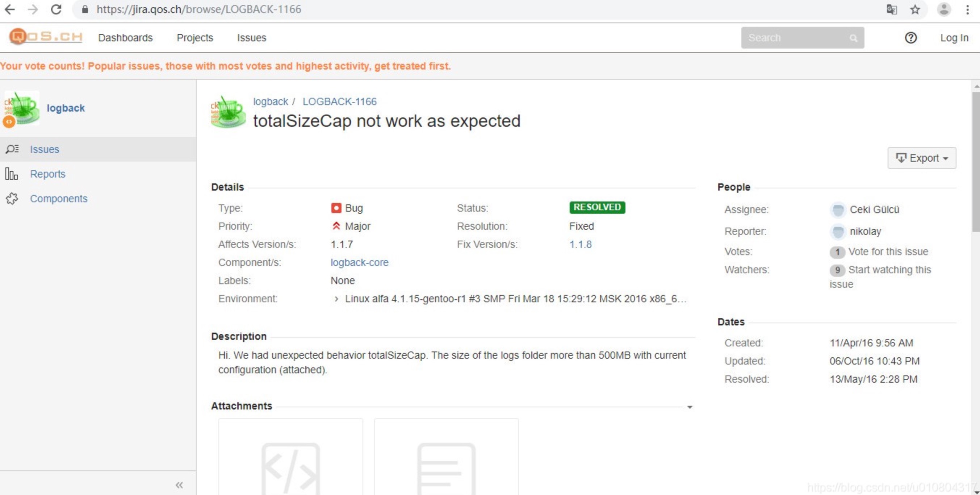
Task: Click the orange Your vote counts banner
Action: point(225,66)
